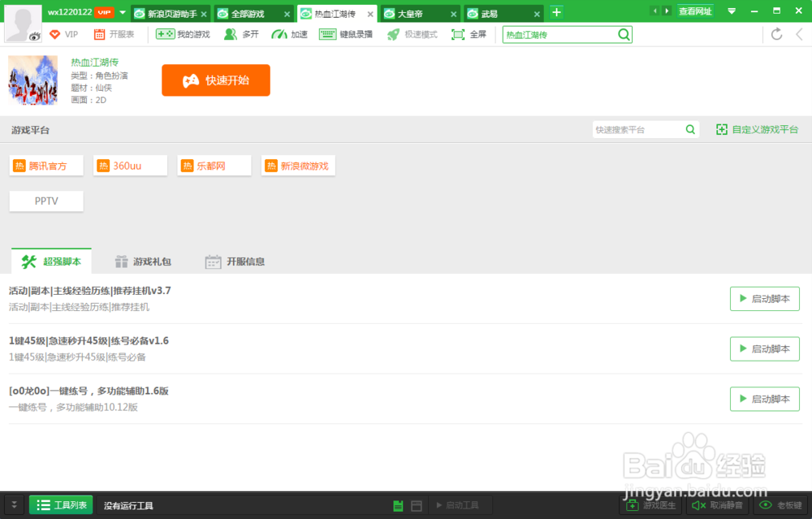Close the 全部游戏 tab
Viewport: 812px width, 519px height.
[x=287, y=14]
